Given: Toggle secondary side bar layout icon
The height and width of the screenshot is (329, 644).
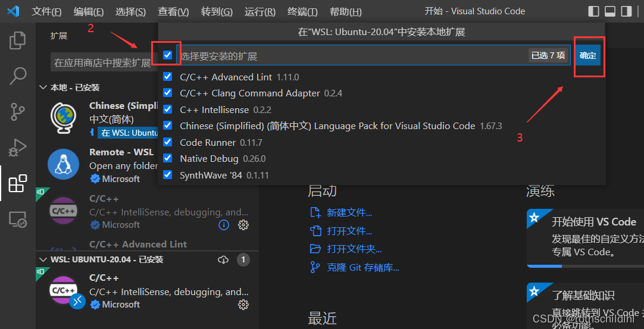Looking at the screenshot, I should click(626, 11).
